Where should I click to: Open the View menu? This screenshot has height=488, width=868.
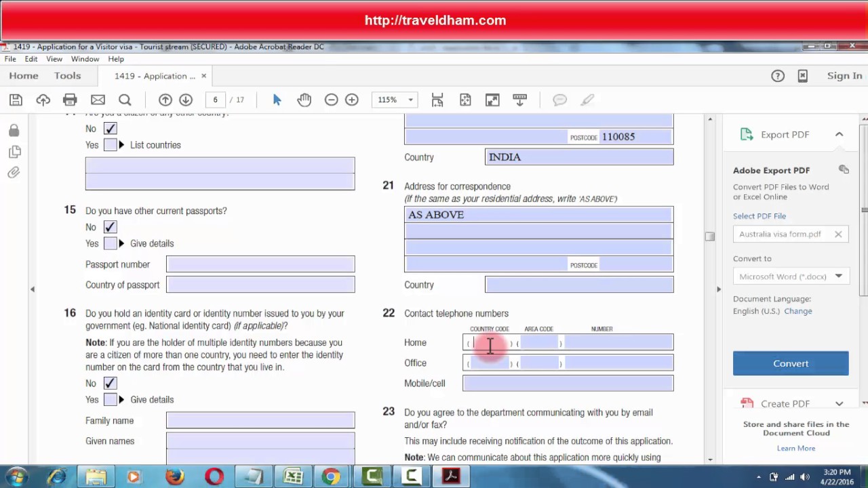click(x=54, y=59)
